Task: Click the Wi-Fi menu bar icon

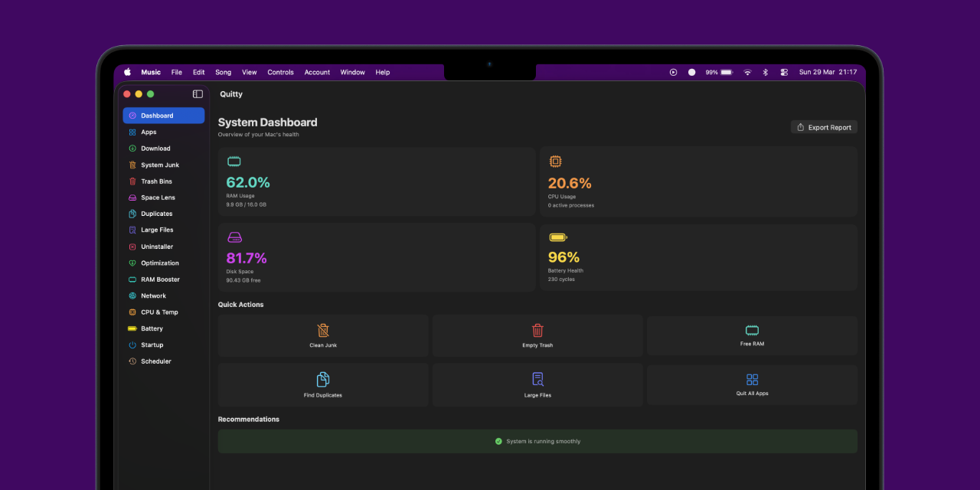Action: (x=747, y=72)
